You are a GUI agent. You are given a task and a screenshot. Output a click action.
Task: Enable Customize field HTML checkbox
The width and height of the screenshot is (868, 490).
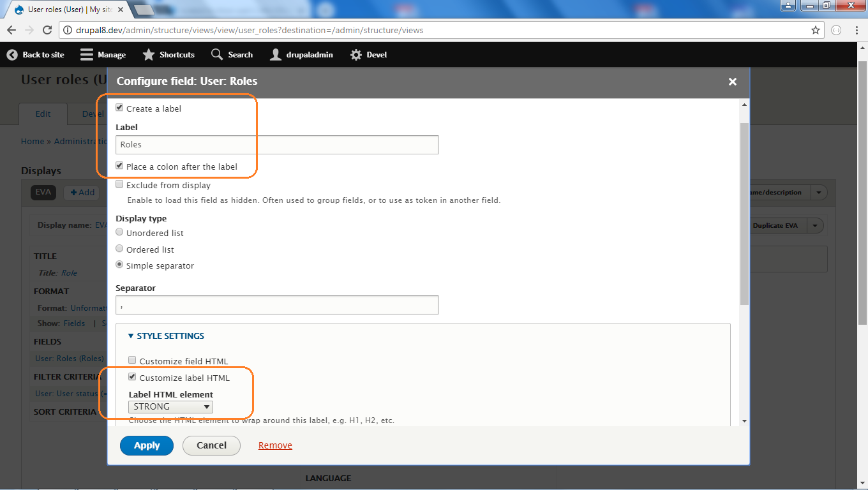coord(133,360)
